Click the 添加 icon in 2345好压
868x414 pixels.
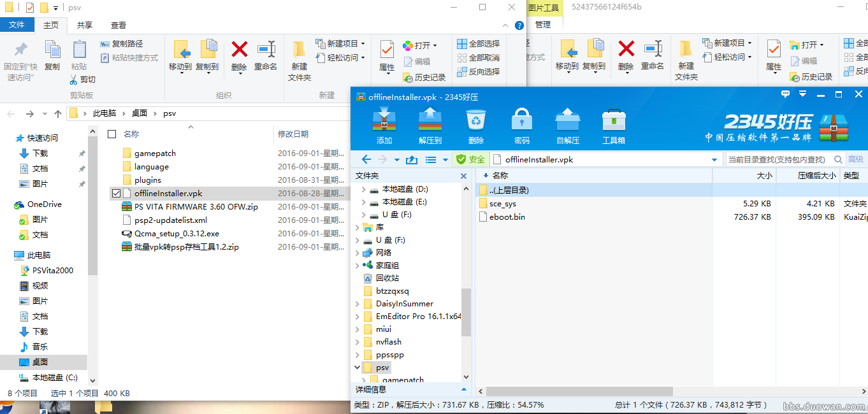pos(384,119)
